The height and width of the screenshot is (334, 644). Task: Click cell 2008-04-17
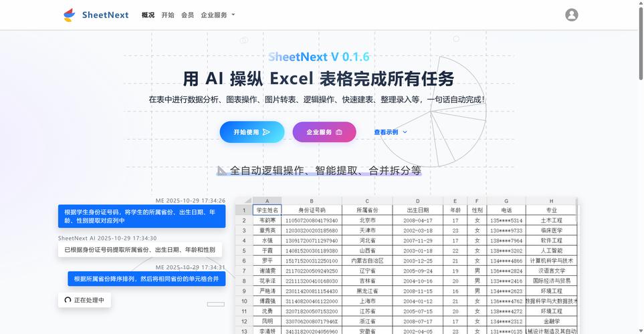(x=418, y=220)
